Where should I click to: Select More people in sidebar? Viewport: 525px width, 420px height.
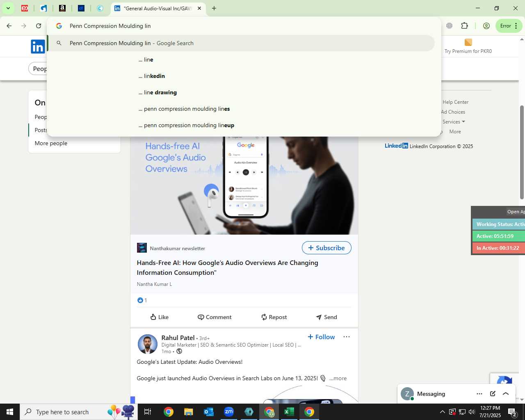point(51,143)
